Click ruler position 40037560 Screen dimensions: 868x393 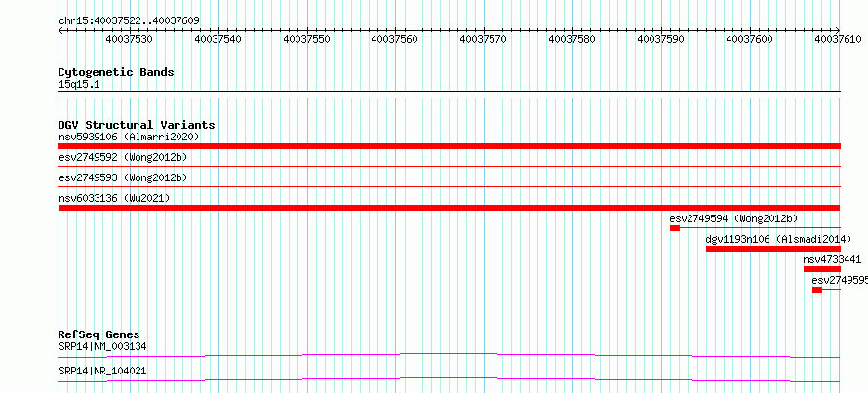pyautogui.click(x=395, y=39)
